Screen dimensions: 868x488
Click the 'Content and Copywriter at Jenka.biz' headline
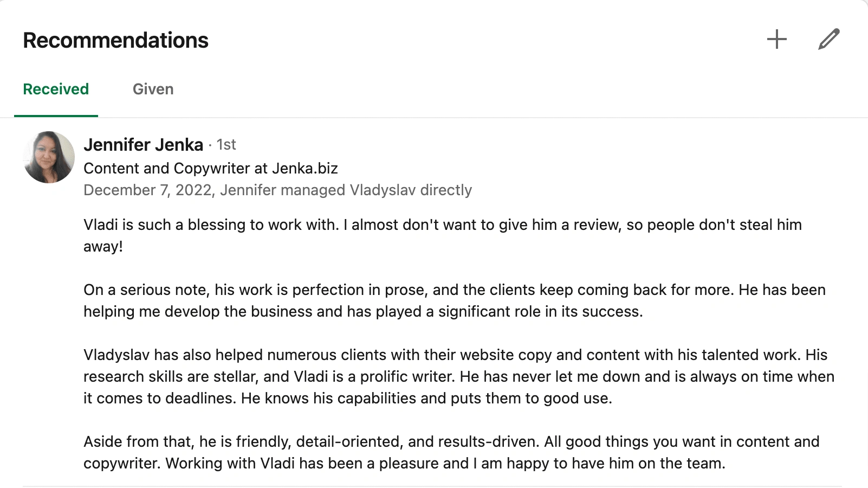(x=210, y=169)
